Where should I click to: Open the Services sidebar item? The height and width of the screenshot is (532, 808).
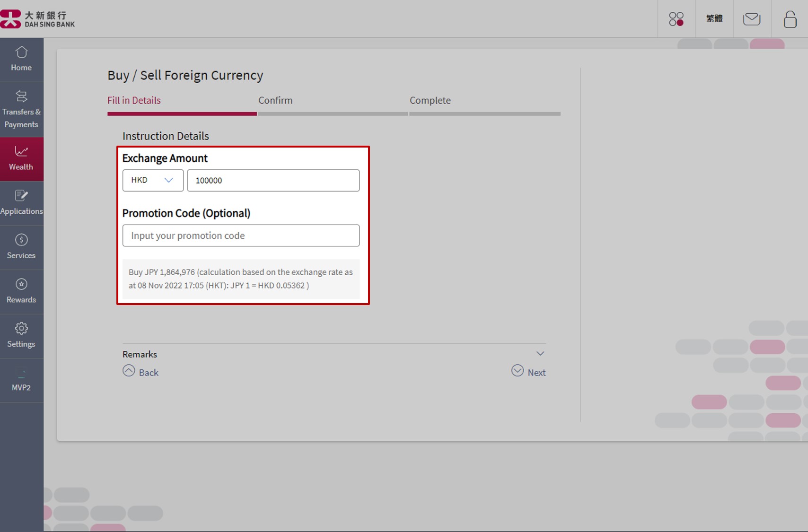click(21, 247)
